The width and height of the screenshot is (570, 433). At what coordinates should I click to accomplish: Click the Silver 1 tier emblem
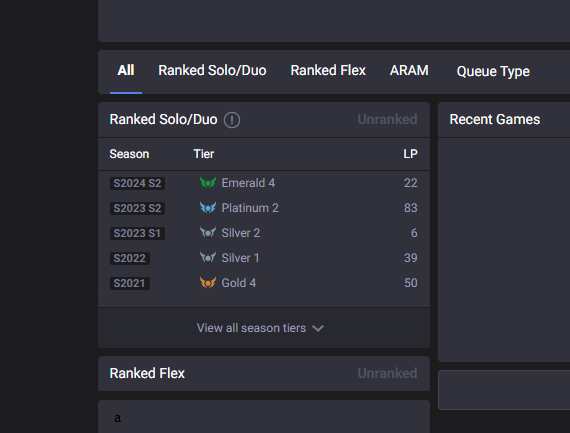(208, 258)
